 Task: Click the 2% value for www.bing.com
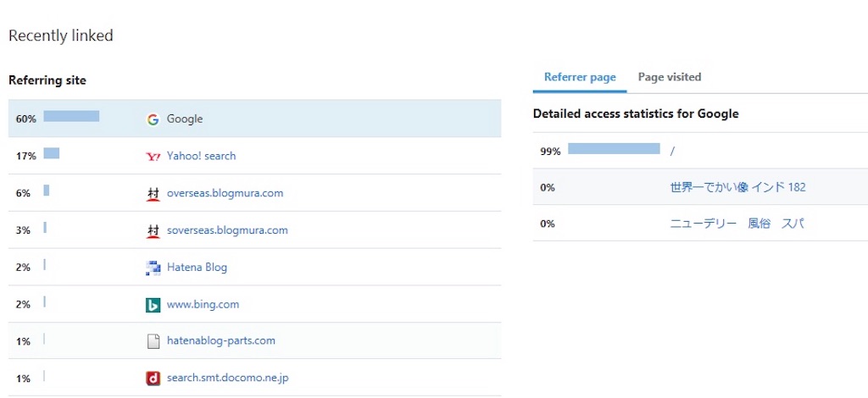pos(23,305)
